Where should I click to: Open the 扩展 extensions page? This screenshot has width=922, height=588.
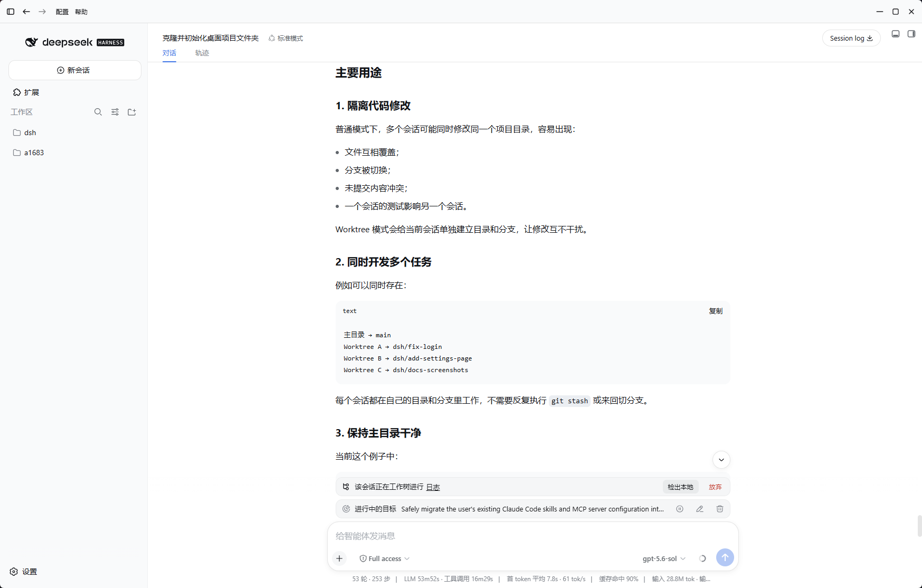click(x=26, y=92)
